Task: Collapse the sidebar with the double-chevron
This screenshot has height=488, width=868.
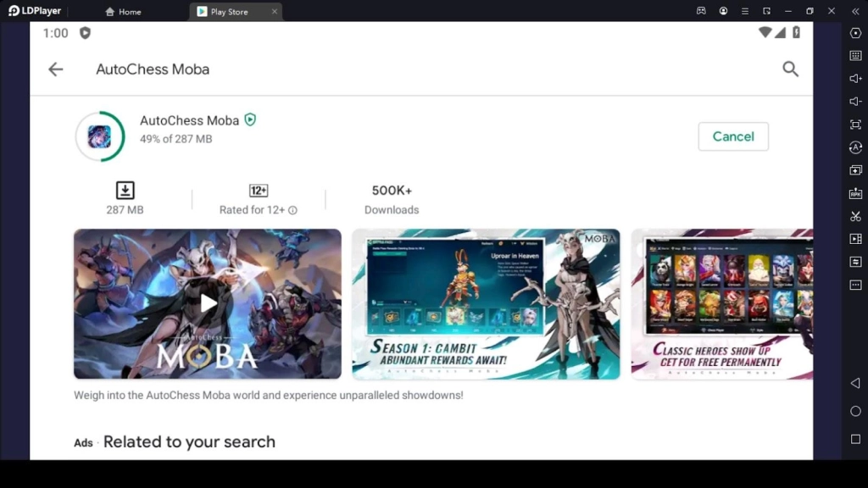Action: [x=855, y=11]
